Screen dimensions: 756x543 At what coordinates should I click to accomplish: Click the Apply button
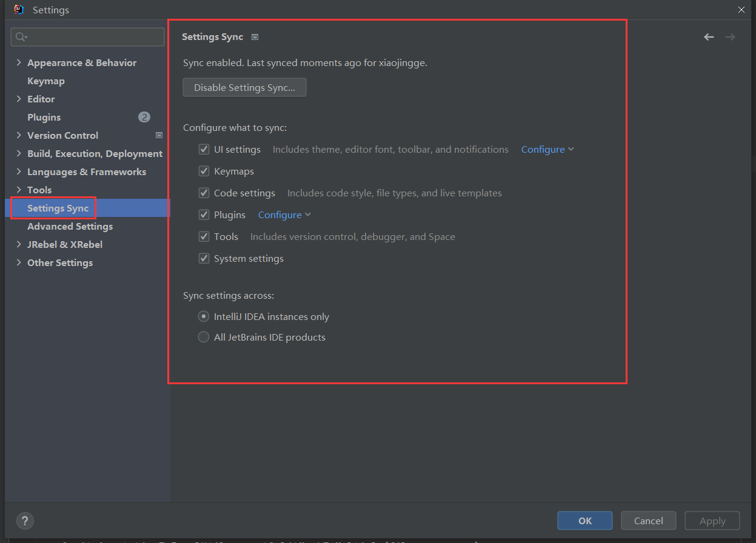712,521
